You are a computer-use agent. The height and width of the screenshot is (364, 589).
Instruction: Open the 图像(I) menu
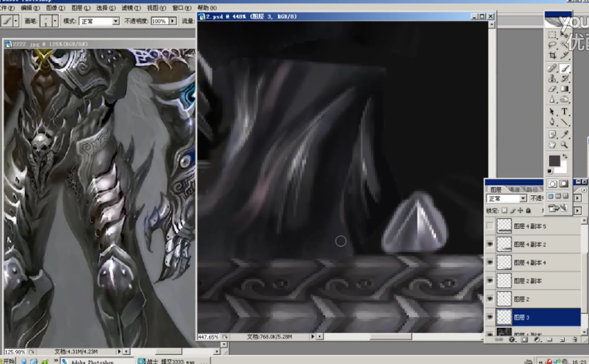55,8
